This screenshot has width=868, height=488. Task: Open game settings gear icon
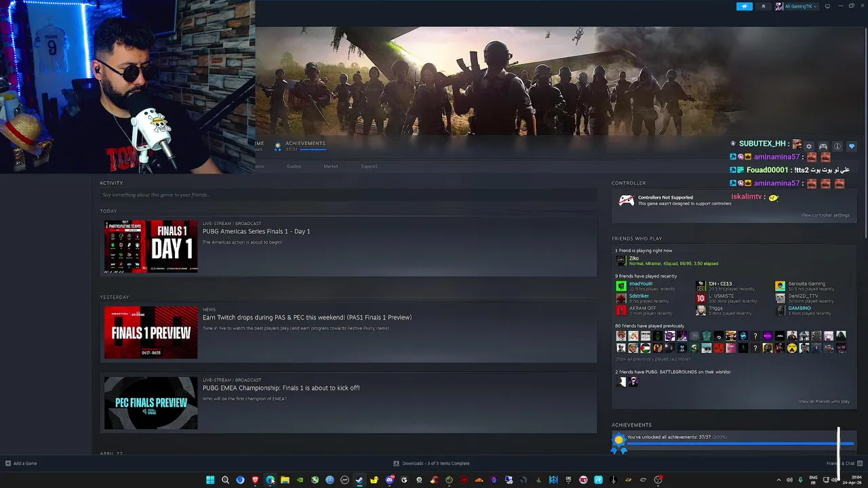coord(808,146)
